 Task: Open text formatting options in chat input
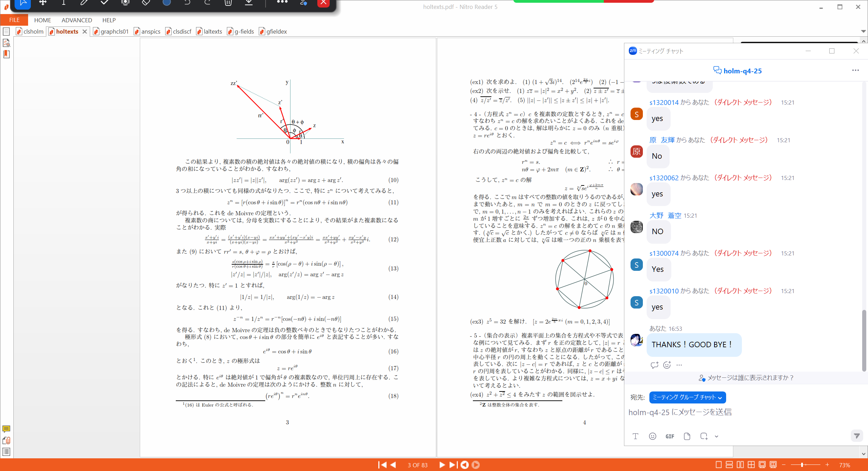636,436
